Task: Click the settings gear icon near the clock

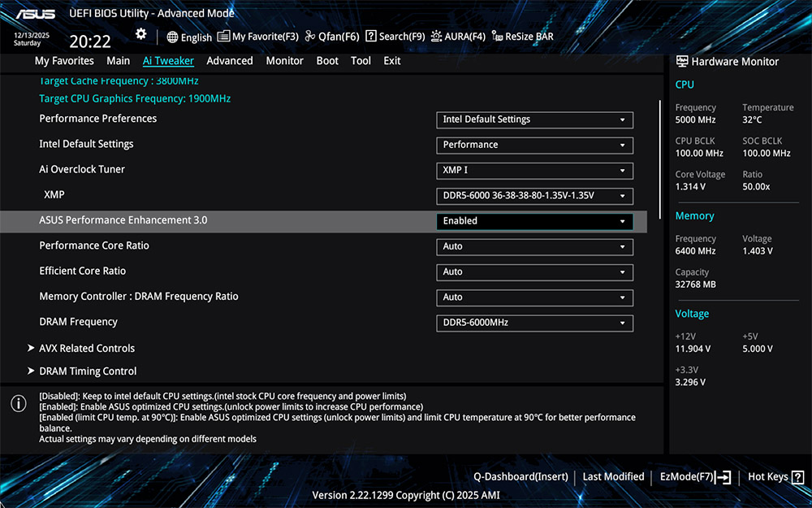Action: (141, 34)
